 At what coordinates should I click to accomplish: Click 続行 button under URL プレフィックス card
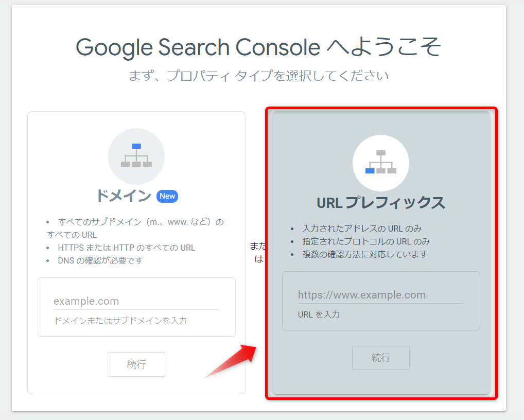(380, 358)
